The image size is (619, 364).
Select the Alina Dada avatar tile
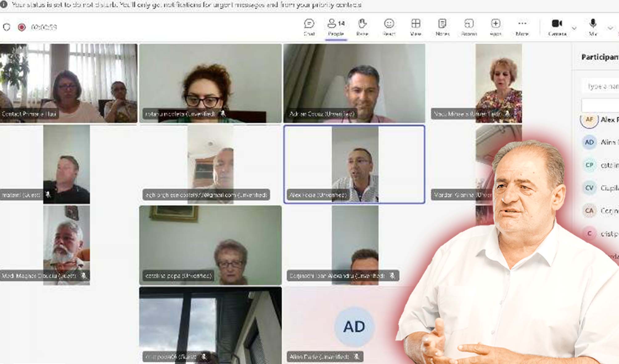tap(342, 325)
